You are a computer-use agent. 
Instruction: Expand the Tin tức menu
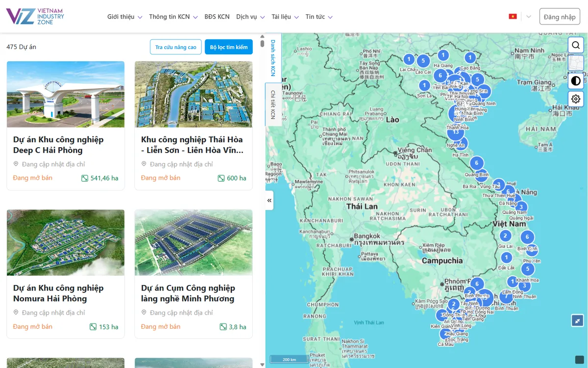tap(319, 17)
